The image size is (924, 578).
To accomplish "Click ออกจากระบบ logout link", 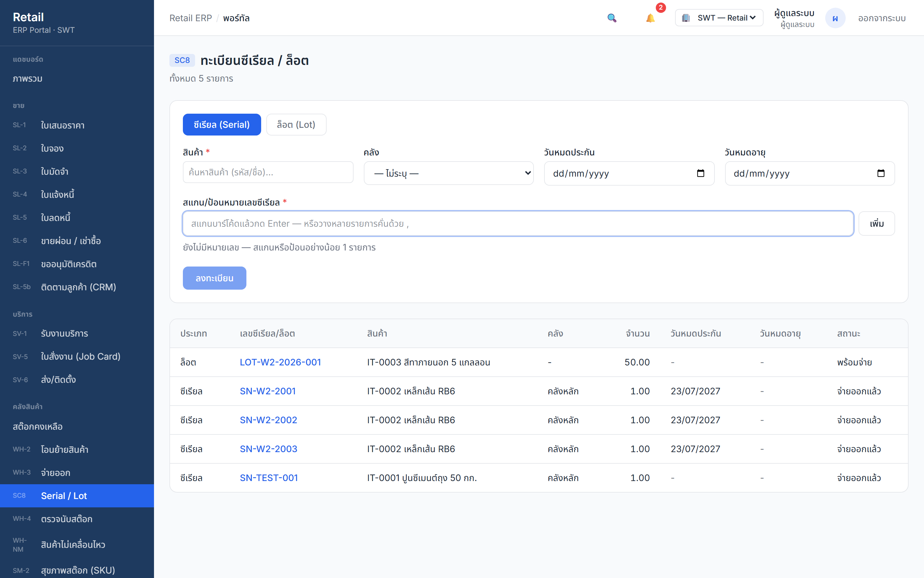I will (x=882, y=18).
